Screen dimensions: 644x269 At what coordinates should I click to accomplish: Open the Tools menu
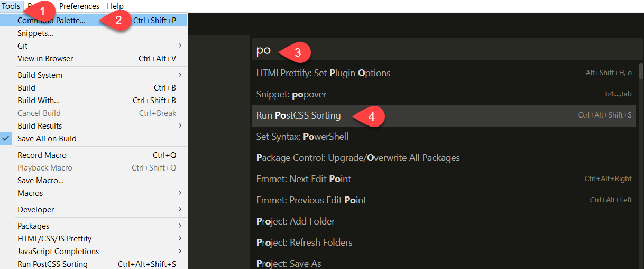point(11,6)
